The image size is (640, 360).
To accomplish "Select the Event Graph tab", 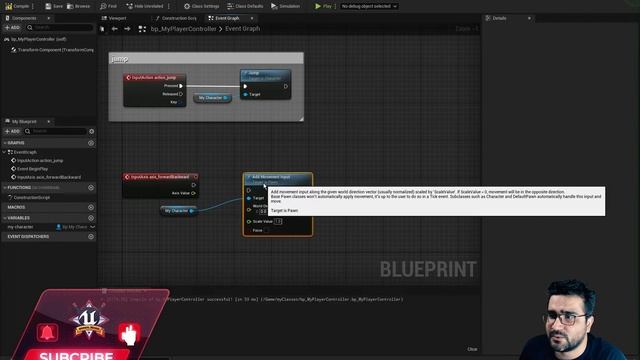I will pyautogui.click(x=227, y=18).
